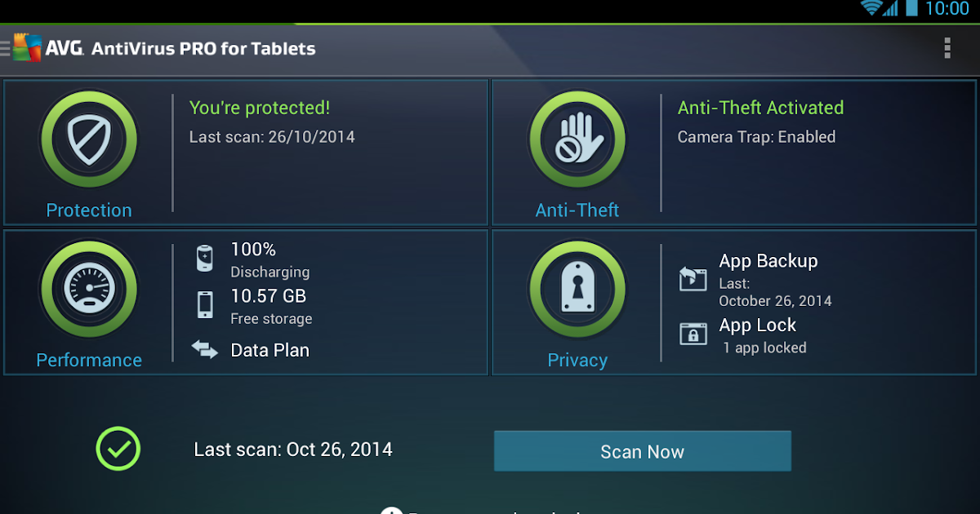Open the Data Plan label
Viewport: 980px width, 514px height.
(269, 350)
